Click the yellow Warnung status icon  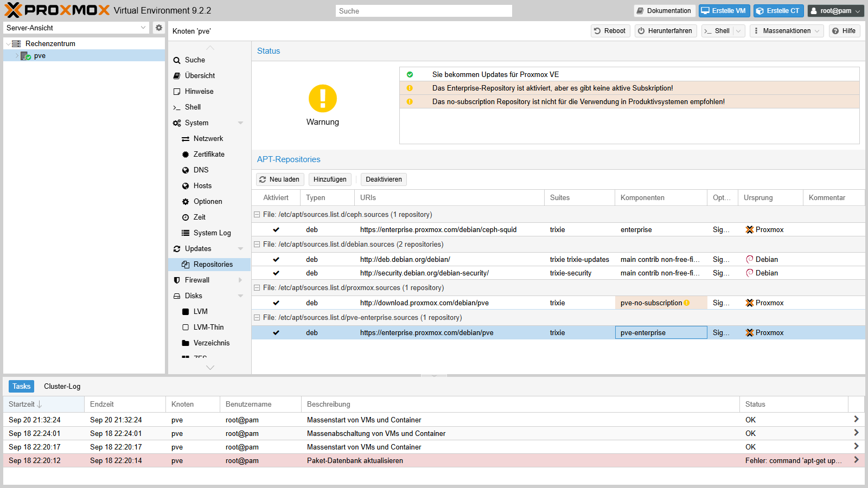tap(323, 99)
